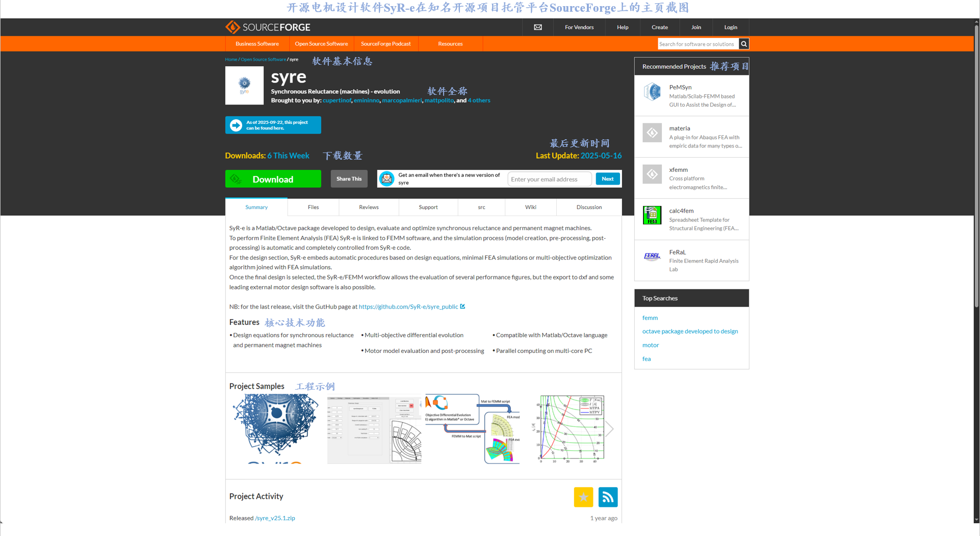Click the arrow icon in the blue notice banner

(x=236, y=125)
